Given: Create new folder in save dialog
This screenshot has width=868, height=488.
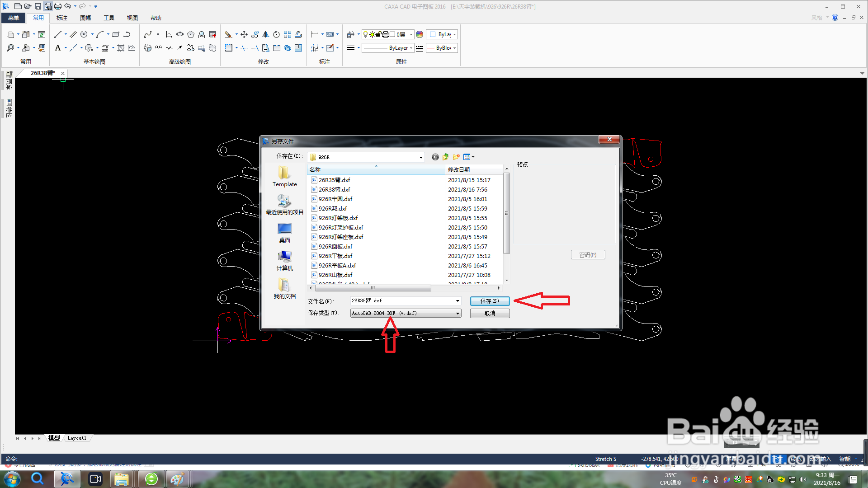Looking at the screenshot, I should pos(456,157).
